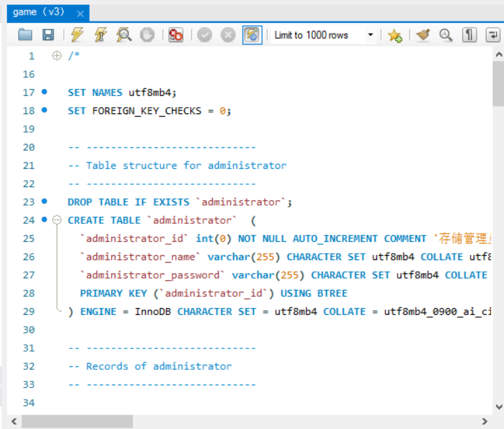This screenshot has height=429, width=504.
Task: Toggle word wrapping icon
Action: coord(493,35)
